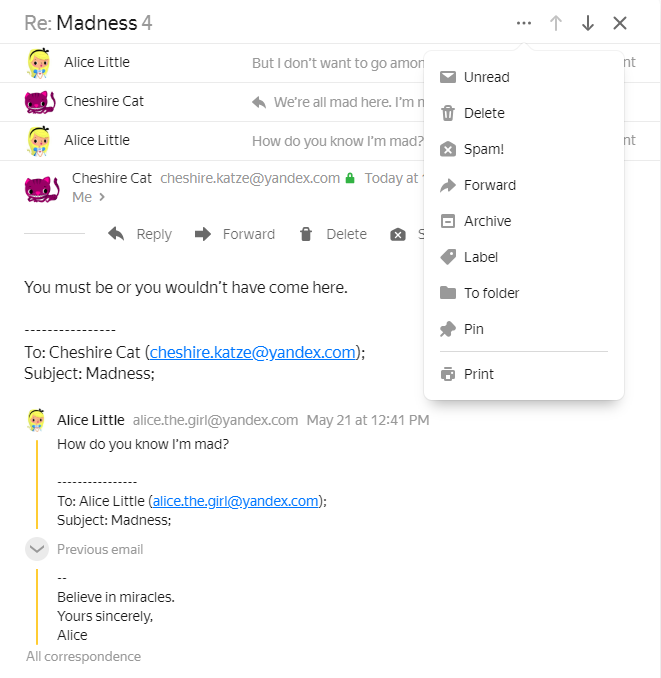This screenshot has height=678, width=661.
Task: Choose To folder in the menu
Action: click(x=491, y=293)
